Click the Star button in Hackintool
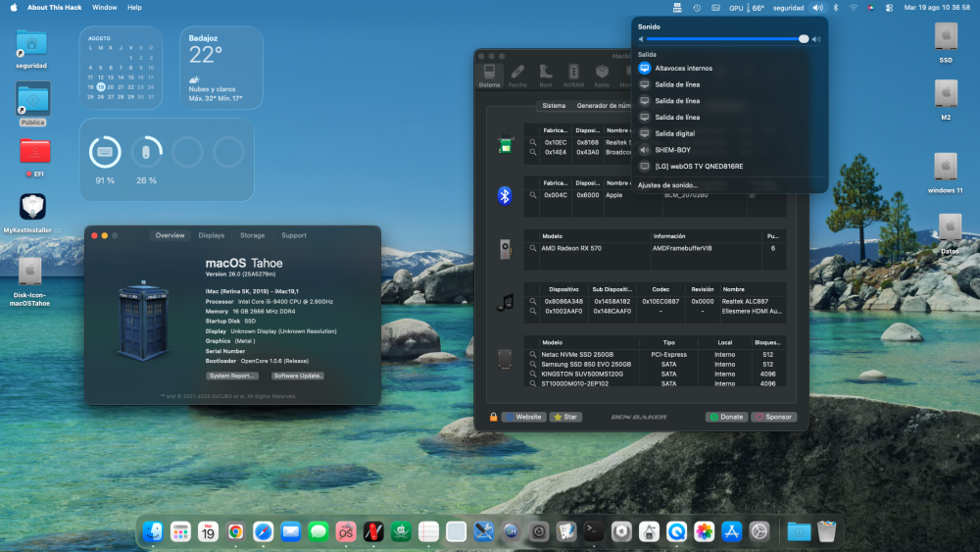Screen dimensions: 980x552 [x=565, y=417]
